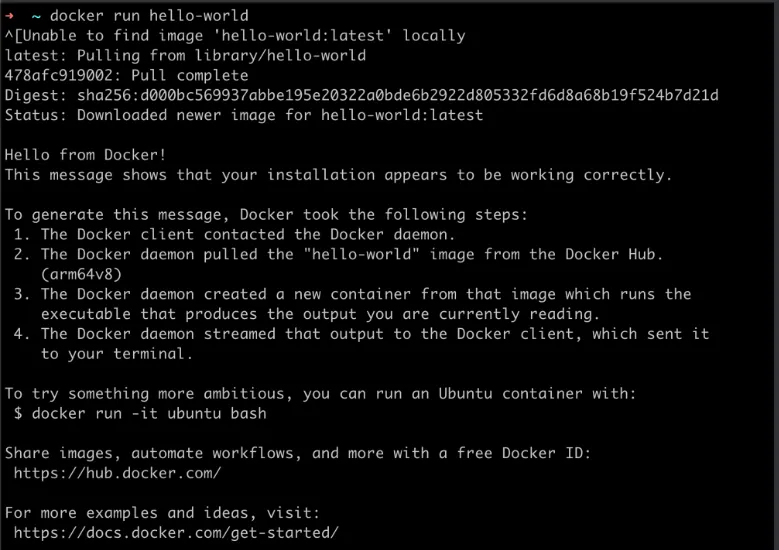Image resolution: width=779 pixels, height=550 pixels.
Task: Click the 'latest: Pulling from library/hello-world' line
Action: pos(185,55)
